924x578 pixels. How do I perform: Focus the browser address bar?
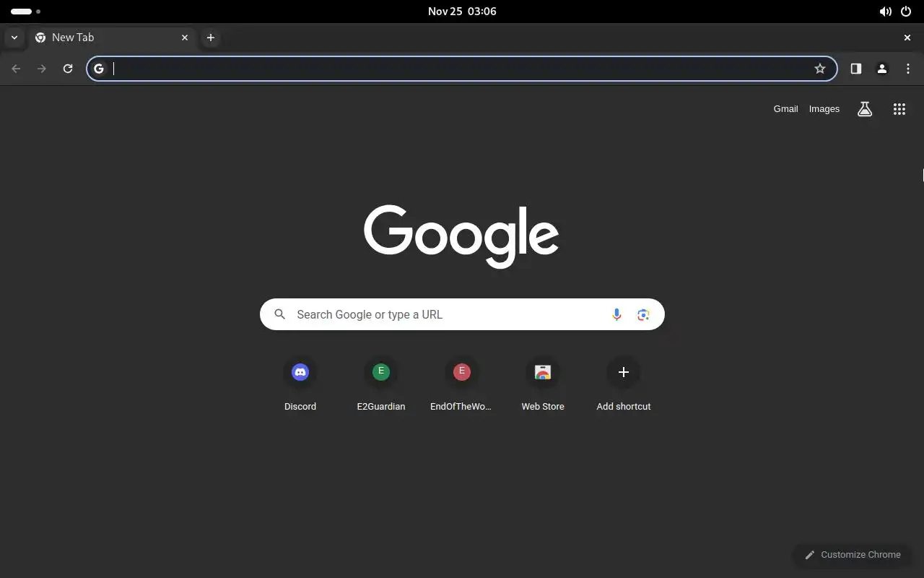462,69
